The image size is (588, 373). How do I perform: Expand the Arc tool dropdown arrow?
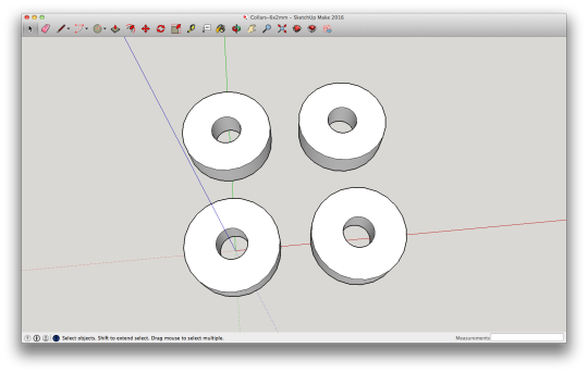(87, 29)
